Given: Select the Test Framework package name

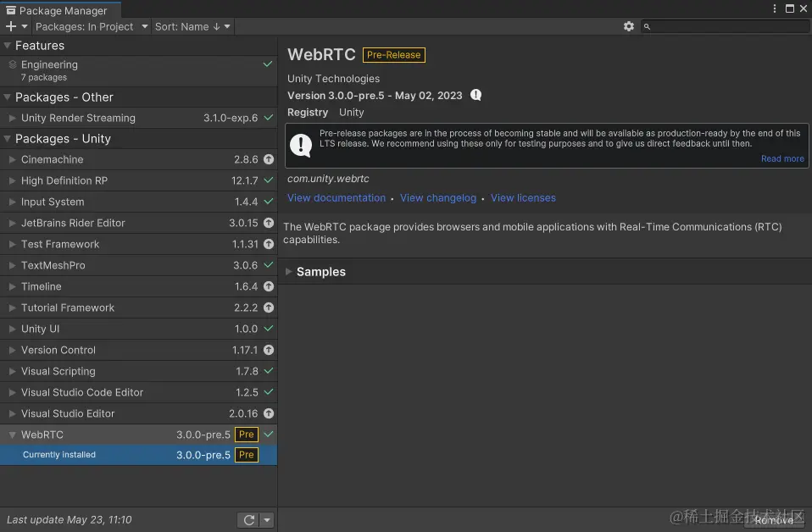Looking at the screenshot, I should click(60, 244).
